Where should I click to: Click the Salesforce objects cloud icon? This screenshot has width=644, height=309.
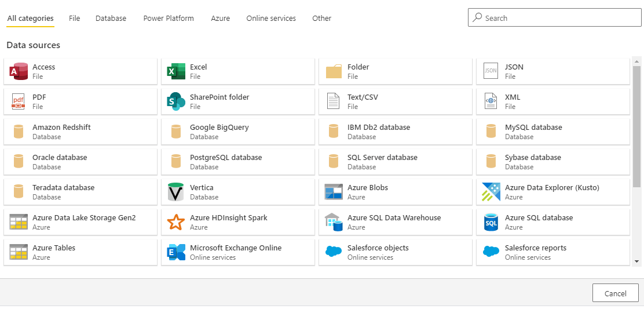pyautogui.click(x=334, y=250)
